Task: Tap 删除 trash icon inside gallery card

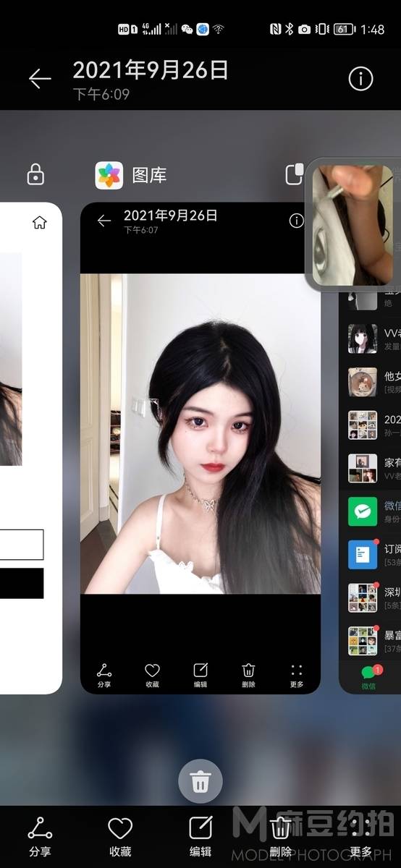Action: [248, 676]
